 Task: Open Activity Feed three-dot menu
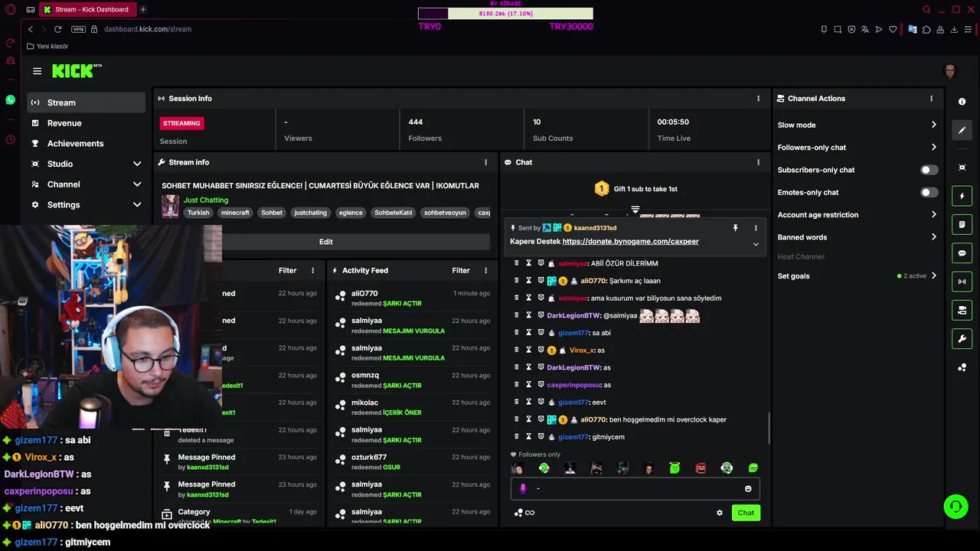pyautogui.click(x=485, y=270)
